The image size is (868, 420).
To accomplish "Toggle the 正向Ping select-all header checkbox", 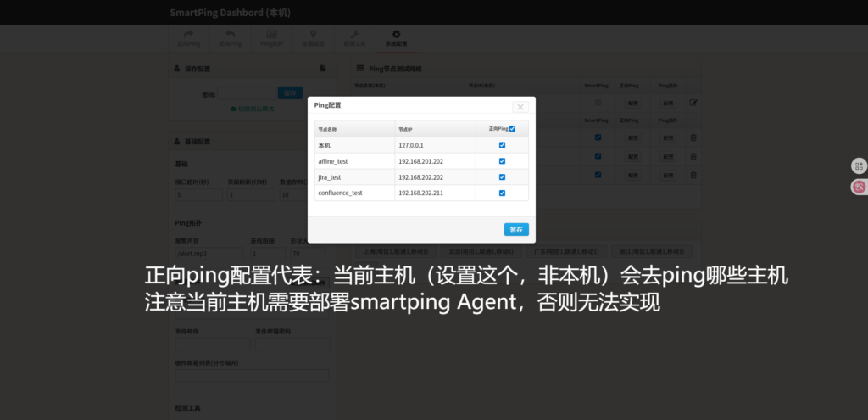I will tap(512, 129).
